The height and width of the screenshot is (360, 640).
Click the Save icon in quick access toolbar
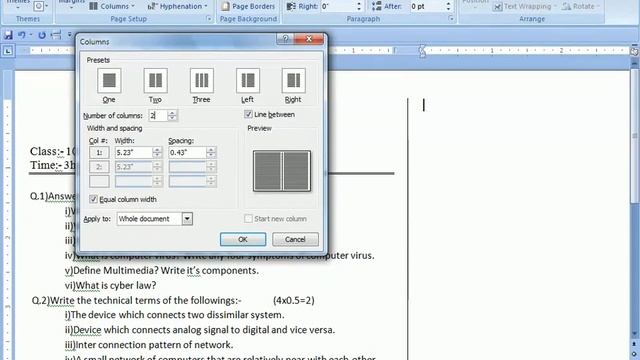pos(8,36)
